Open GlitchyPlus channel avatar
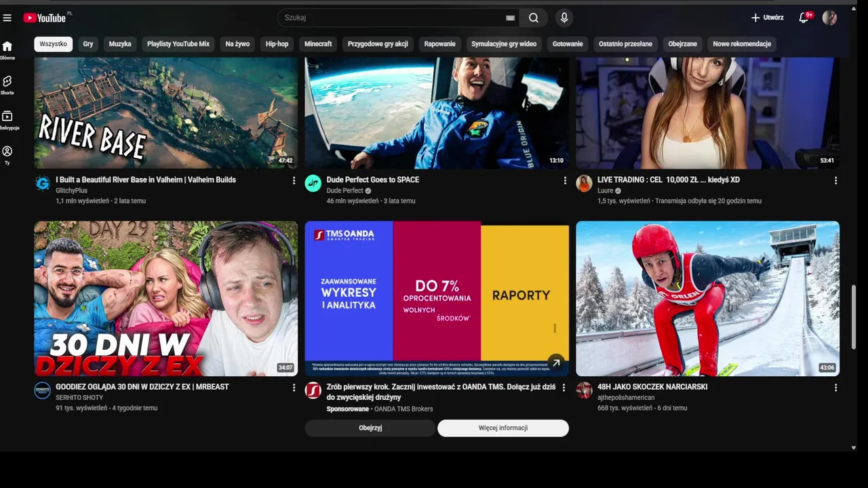This screenshot has height=488, width=868. click(43, 184)
